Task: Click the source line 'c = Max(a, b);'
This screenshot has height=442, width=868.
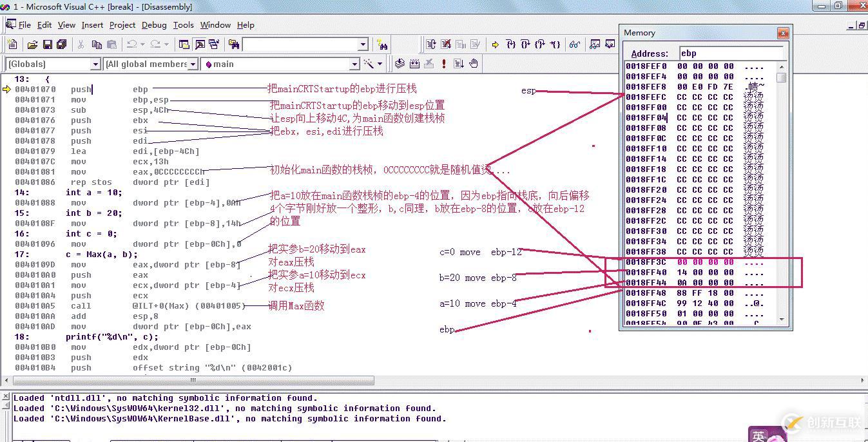Action: pos(102,255)
